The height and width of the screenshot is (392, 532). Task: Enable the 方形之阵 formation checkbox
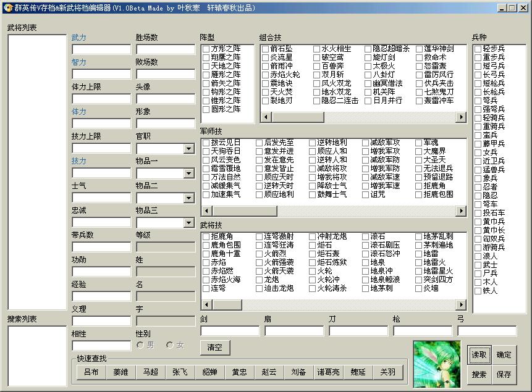point(206,49)
